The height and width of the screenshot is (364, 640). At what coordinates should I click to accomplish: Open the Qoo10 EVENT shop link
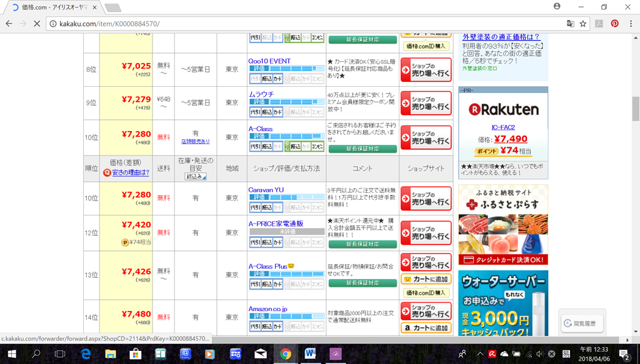coord(269,61)
